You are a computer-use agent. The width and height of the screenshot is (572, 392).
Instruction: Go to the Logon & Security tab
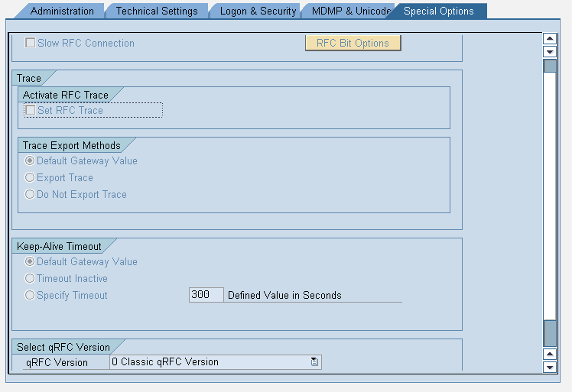point(257,11)
